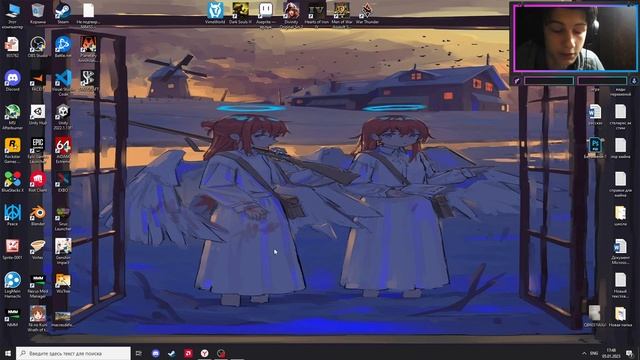Image resolution: width=640 pixels, height=360 pixels.
Task: Open the Новая папка folder
Action: pyautogui.click(x=620, y=317)
